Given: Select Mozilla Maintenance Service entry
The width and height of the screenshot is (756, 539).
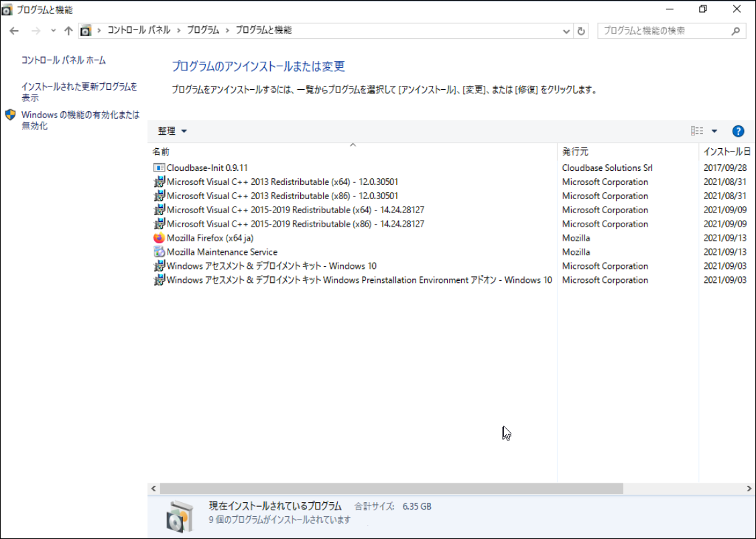Looking at the screenshot, I should 222,251.
